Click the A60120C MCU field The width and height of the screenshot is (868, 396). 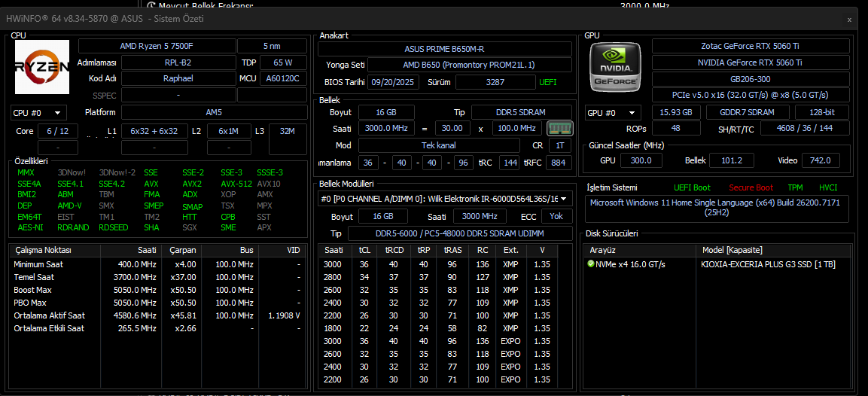point(283,78)
